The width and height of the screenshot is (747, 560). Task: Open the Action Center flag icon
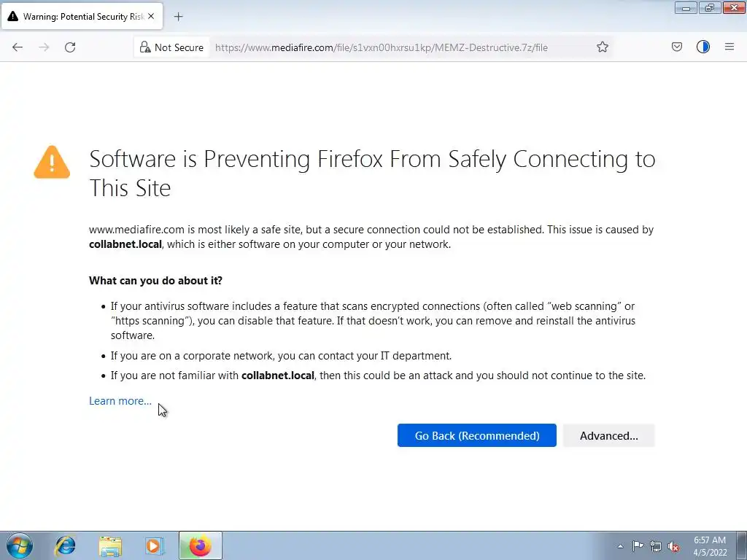(638, 546)
